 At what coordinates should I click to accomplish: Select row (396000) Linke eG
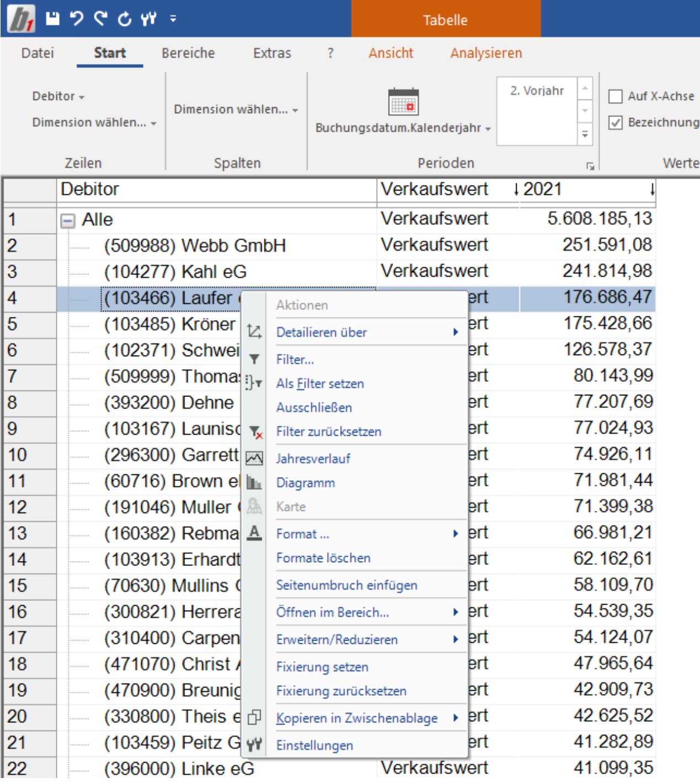179,768
